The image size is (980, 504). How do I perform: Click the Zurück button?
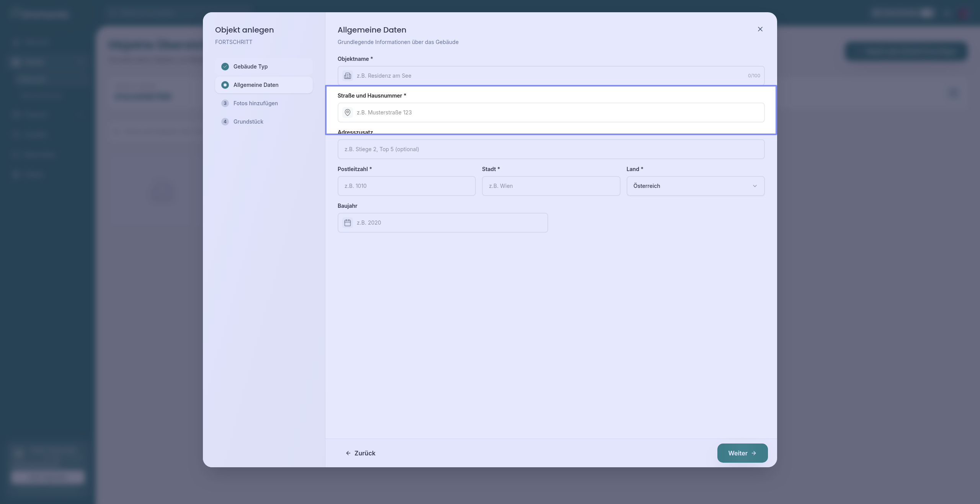[x=360, y=453]
